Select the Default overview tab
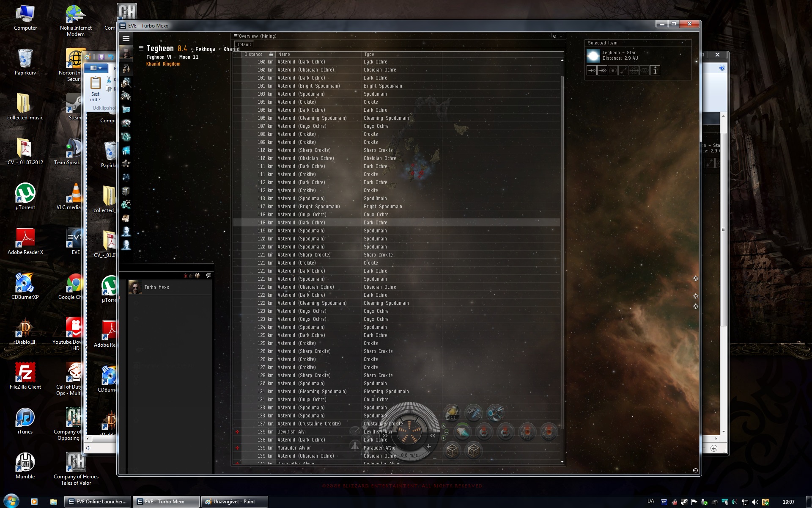 tap(244, 44)
